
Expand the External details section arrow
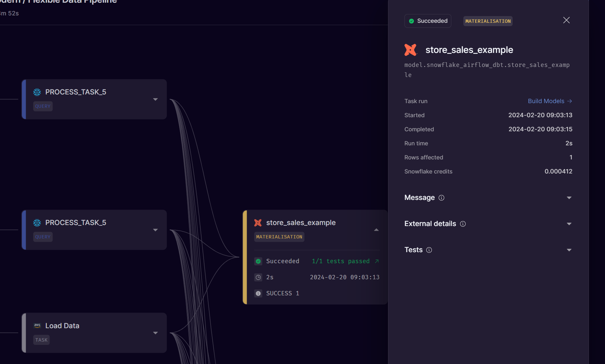569,224
